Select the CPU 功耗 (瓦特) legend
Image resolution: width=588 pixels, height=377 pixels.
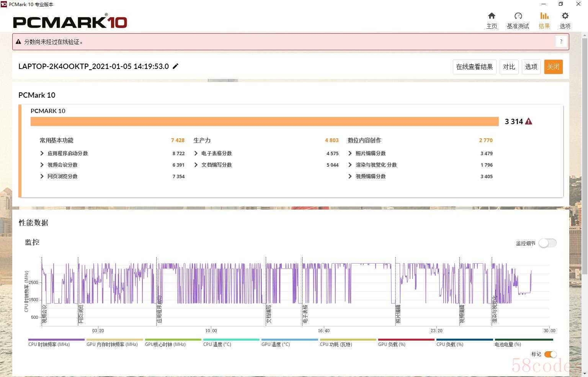(x=348, y=343)
